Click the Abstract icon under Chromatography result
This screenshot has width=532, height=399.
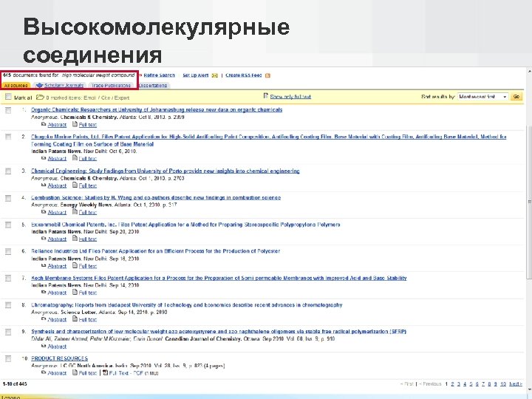44,320
